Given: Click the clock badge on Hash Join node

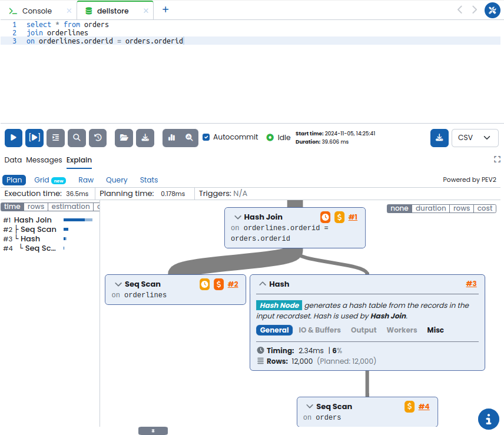Looking at the screenshot, I should pyautogui.click(x=325, y=217).
